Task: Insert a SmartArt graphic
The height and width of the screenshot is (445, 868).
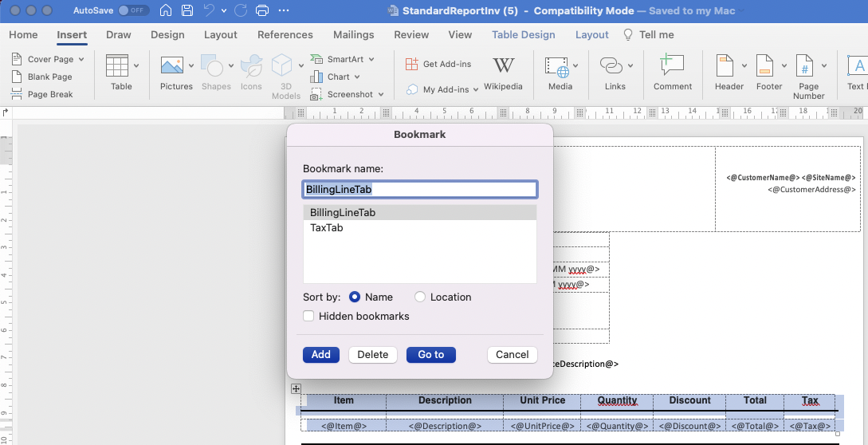Action: (x=342, y=59)
